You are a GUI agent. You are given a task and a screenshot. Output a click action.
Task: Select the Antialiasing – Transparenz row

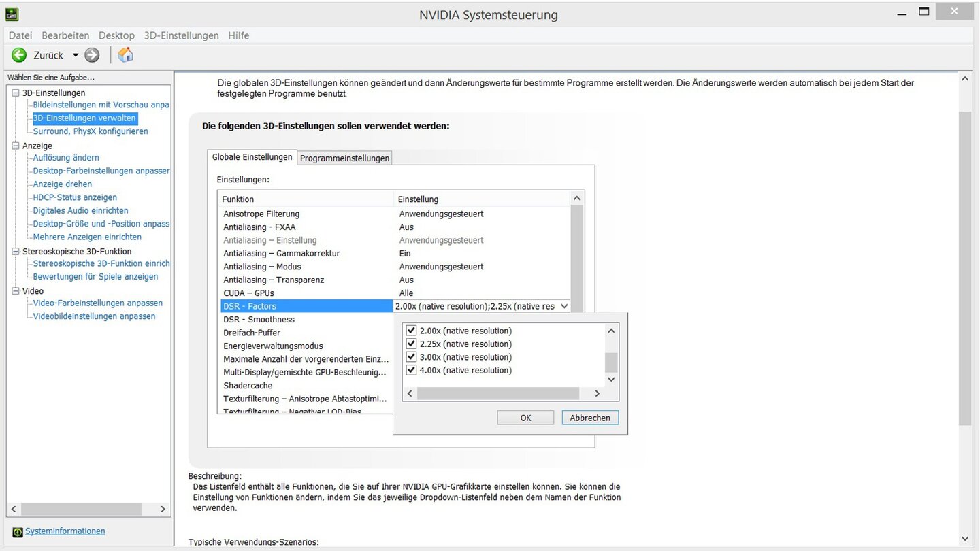coord(395,280)
